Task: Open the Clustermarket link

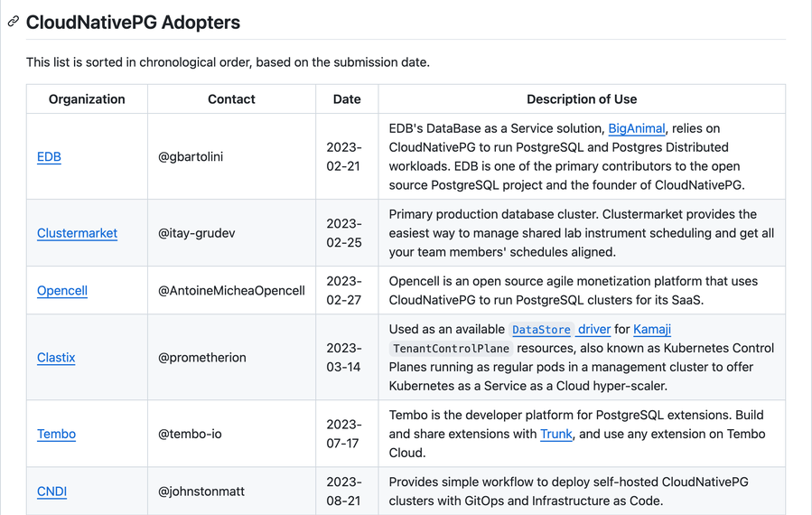Action: click(77, 233)
